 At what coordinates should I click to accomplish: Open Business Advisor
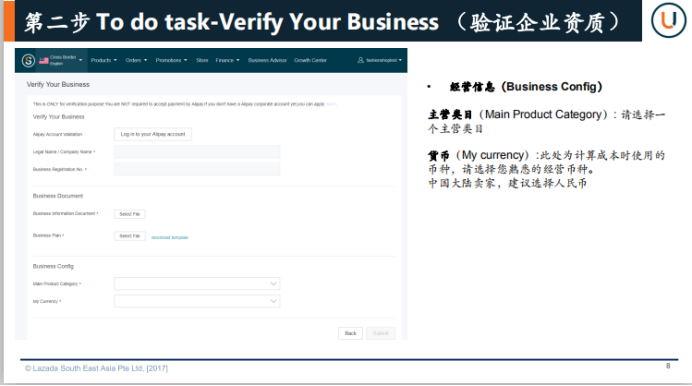coord(267,60)
